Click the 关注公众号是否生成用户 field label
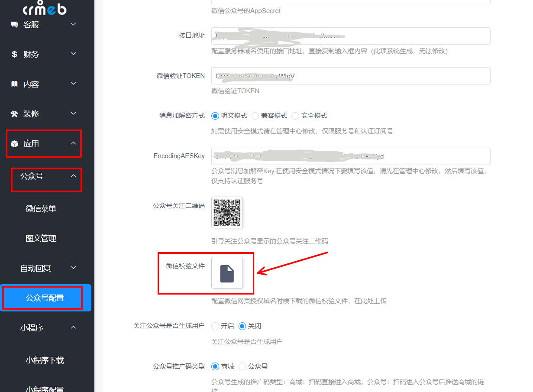 click(169, 326)
